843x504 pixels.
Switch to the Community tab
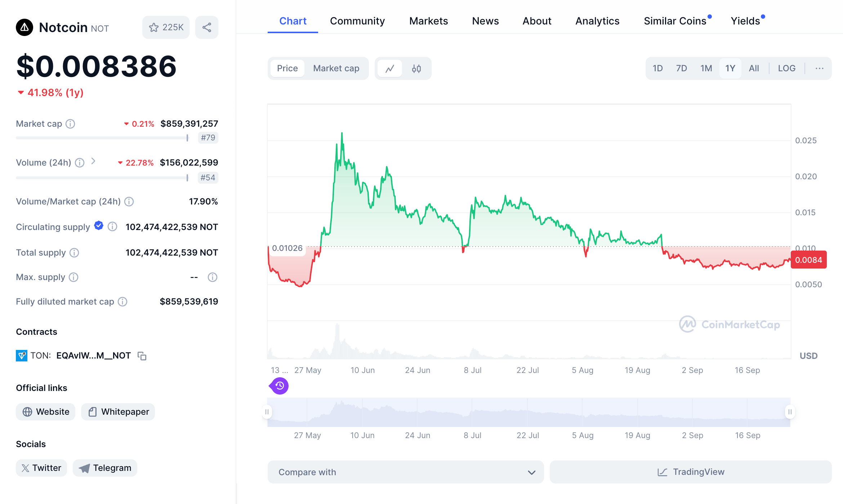click(358, 21)
